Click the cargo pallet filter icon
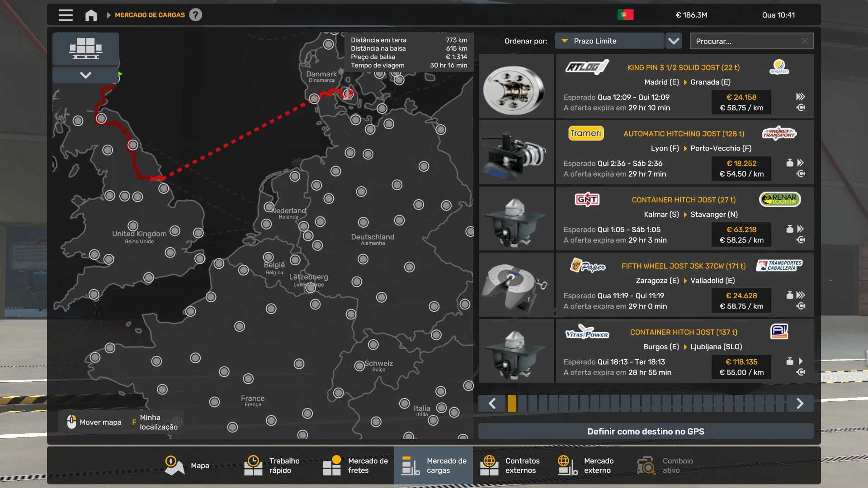Image resolution: width=868 pixels, height=488 pixels. (85, 48)
